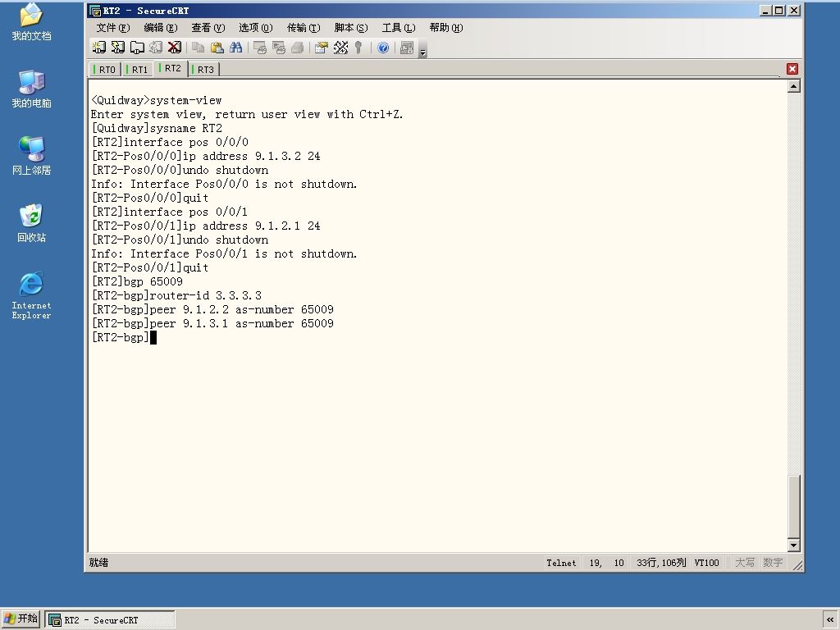Screen dimensions: 840x630
Task: Click the 开始 Start button
Action: click(x=21, y=619)
